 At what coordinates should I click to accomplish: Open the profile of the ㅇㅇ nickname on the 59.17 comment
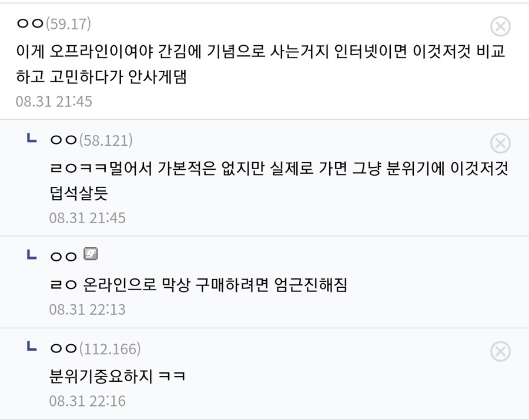pyautogui.click(x=30, y=24)
